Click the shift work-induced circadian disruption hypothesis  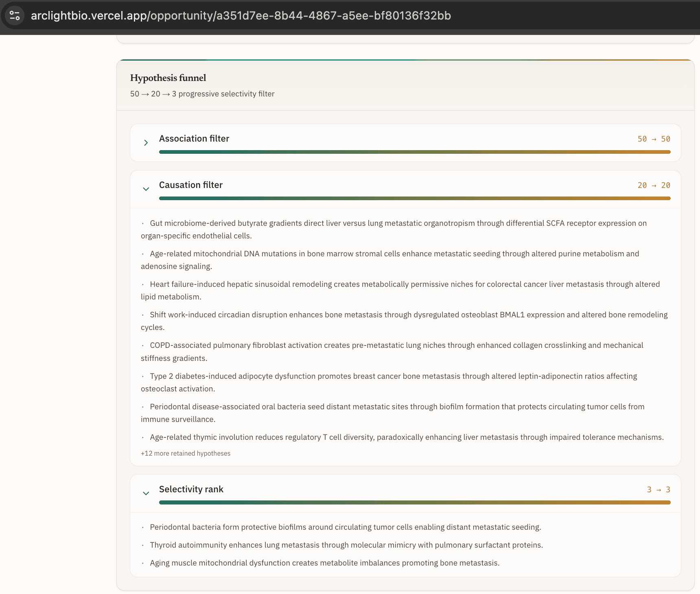click(405, 321)
